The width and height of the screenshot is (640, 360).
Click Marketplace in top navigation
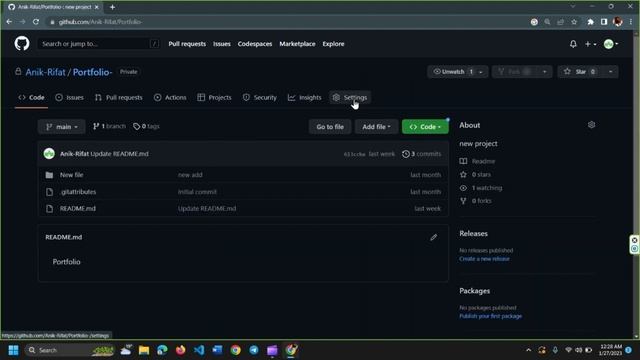(297, 44)
